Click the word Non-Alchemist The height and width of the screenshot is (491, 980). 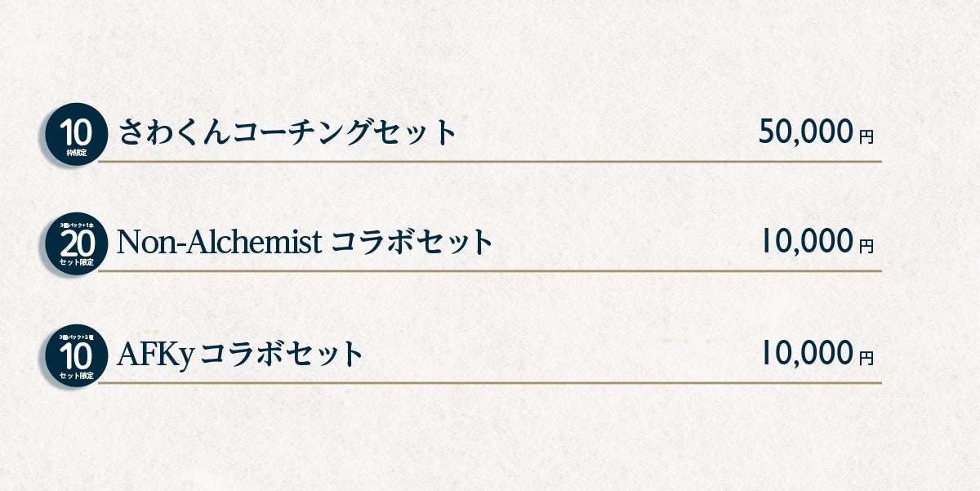(x=219, y=243)
